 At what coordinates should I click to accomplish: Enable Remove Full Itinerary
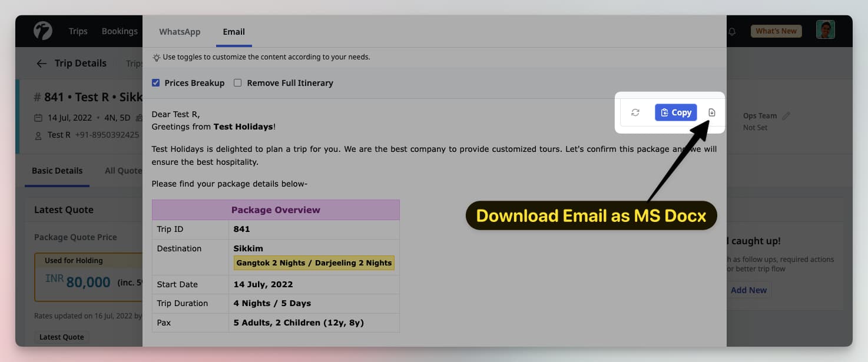(x=237, y=82)
